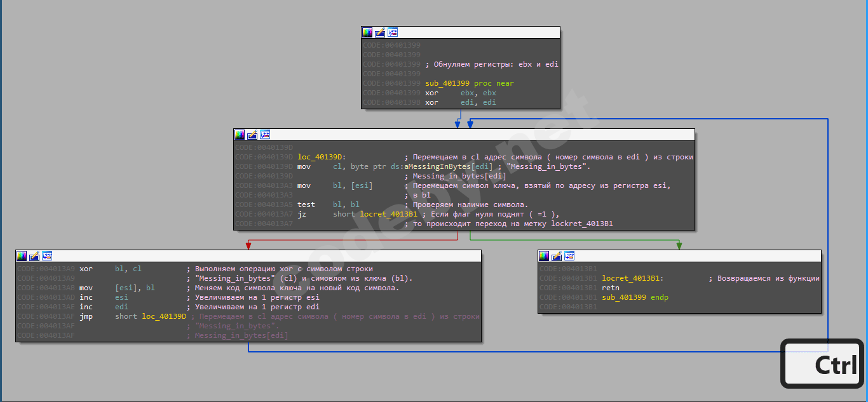Viewport: 868px width, 402px height.
Task: Open node color picker on loc_40139D block
Action: click(x=240, y=135)
